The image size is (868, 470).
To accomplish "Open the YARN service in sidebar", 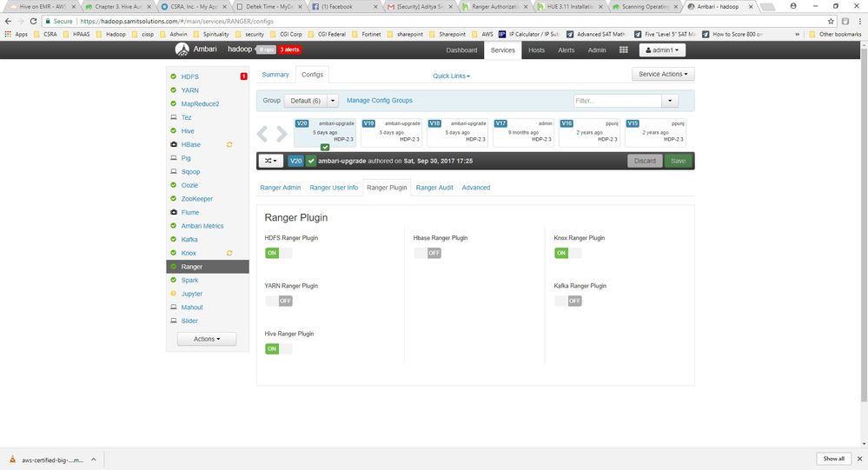I will [190, 90].
